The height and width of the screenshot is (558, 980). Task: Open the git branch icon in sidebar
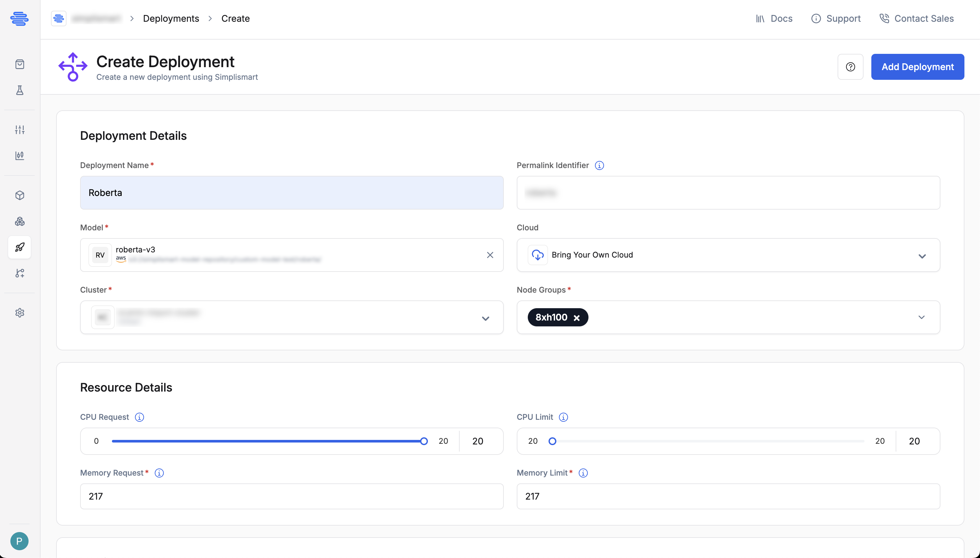coord(19,273)
